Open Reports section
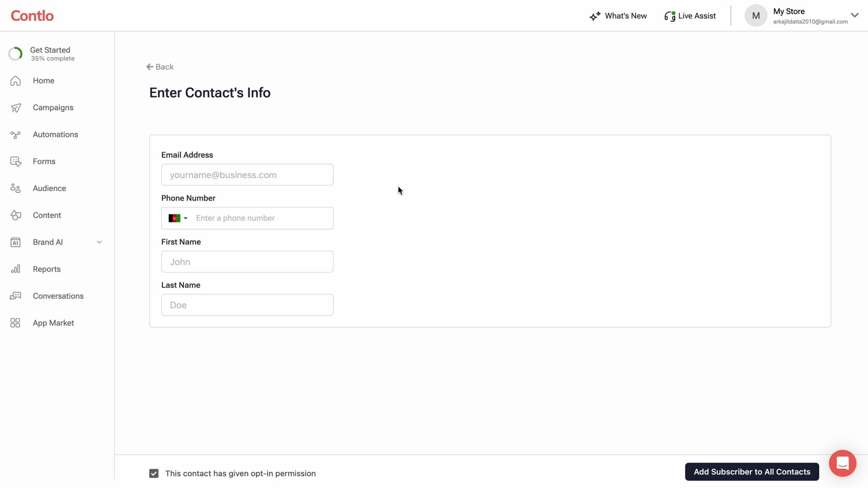The height and width of the screenshot is (488, 868). coord(47,269)
